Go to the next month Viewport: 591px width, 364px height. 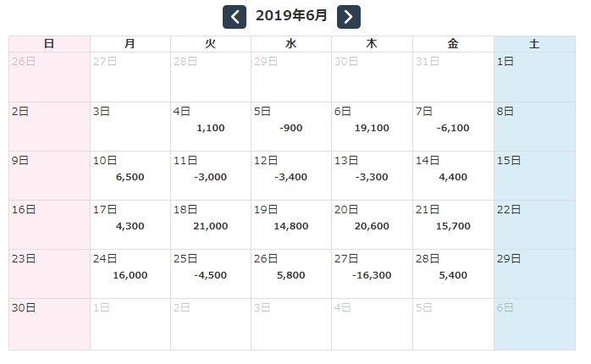(x=349, y=16)
